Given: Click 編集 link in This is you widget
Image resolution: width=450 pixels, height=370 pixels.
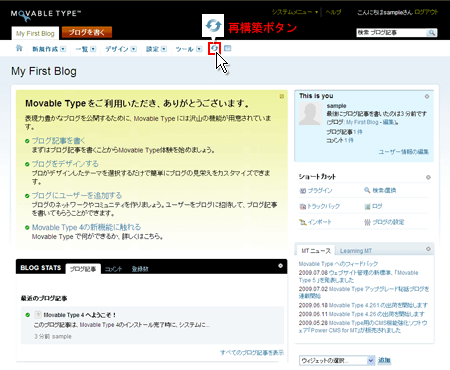Looking at the screenshot, I should coord(388,122).
